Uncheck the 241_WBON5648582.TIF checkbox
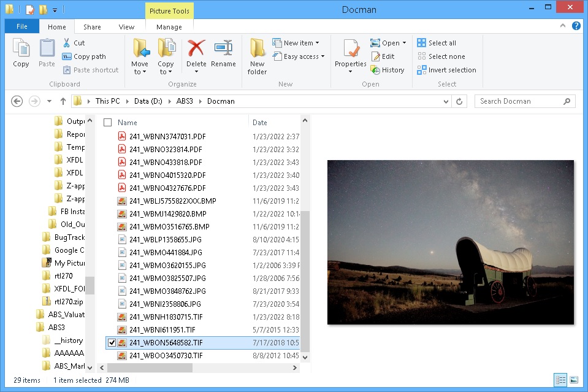 [112, 342]
